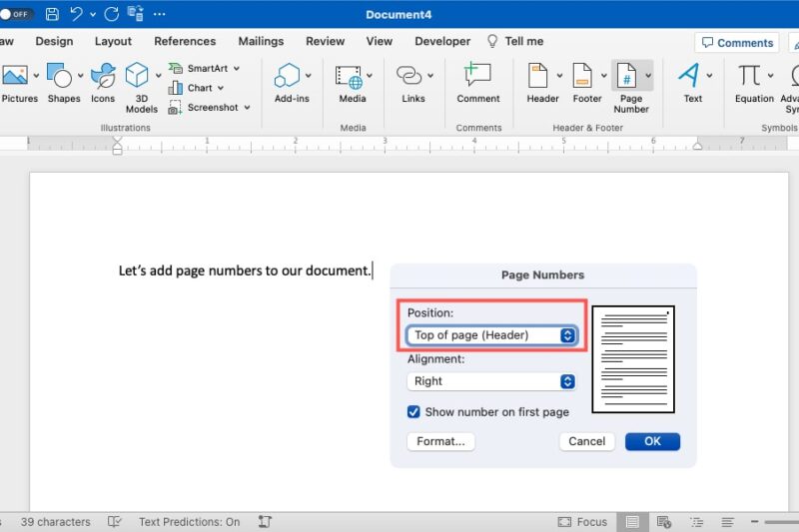Open the Chart dropdown arrow

coord(221,88)
